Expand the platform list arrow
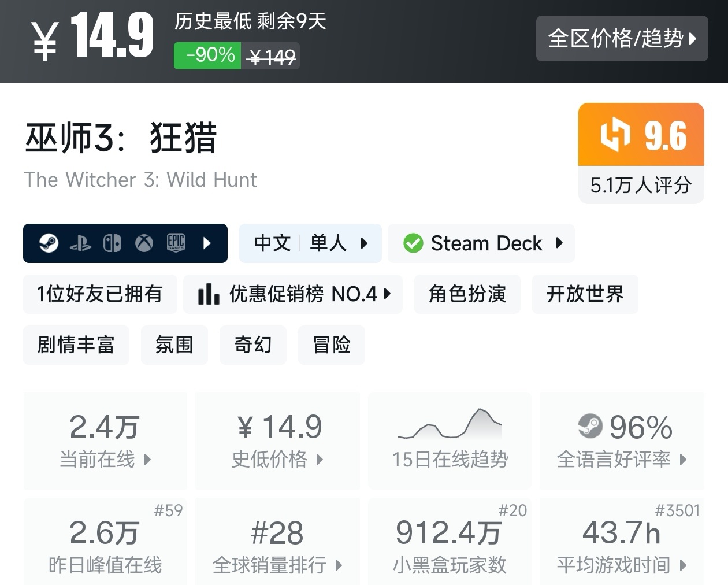 pyautogui.click(x=207, y=243)
